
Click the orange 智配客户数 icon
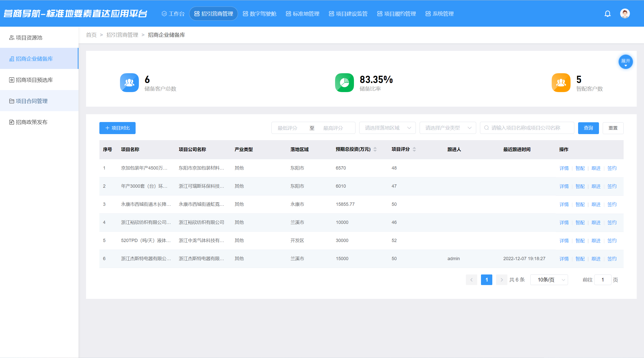coord(561,83)
